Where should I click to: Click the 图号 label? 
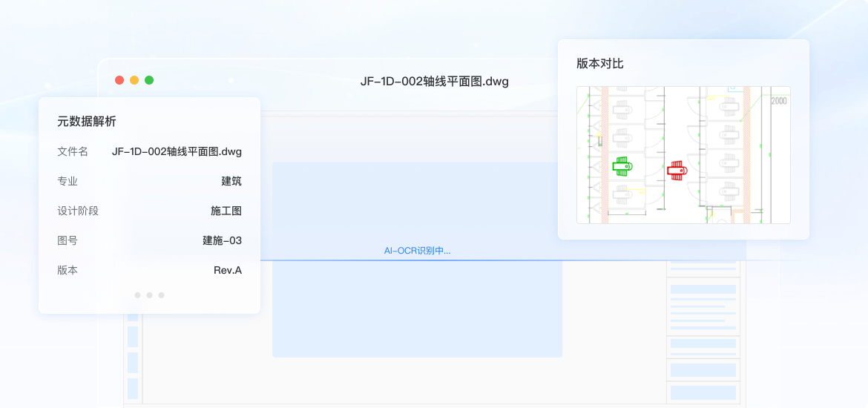click(x=68, y=241)
